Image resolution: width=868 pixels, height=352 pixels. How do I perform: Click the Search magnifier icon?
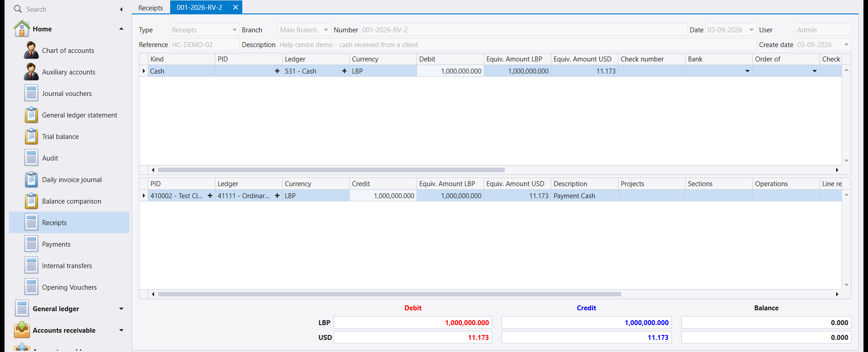17,9
